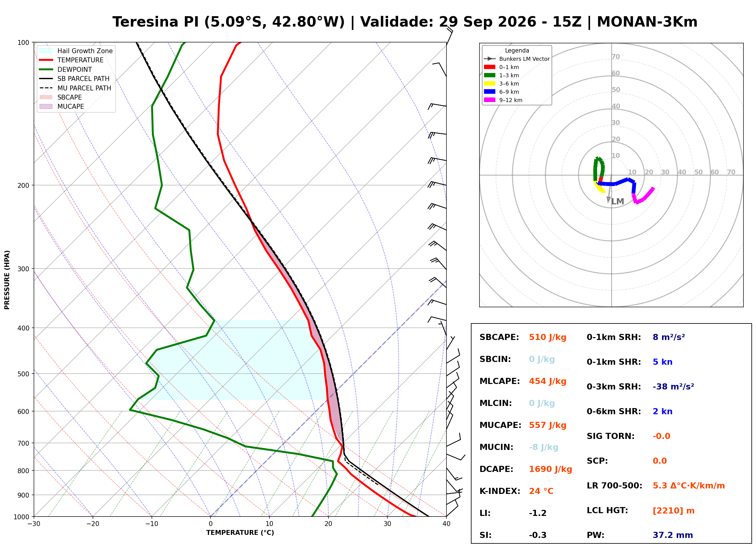Click the DCAPE value 1690 J/kg
Image resolution: width=756 pixels, height=559 pixels.
pos(551,469)
